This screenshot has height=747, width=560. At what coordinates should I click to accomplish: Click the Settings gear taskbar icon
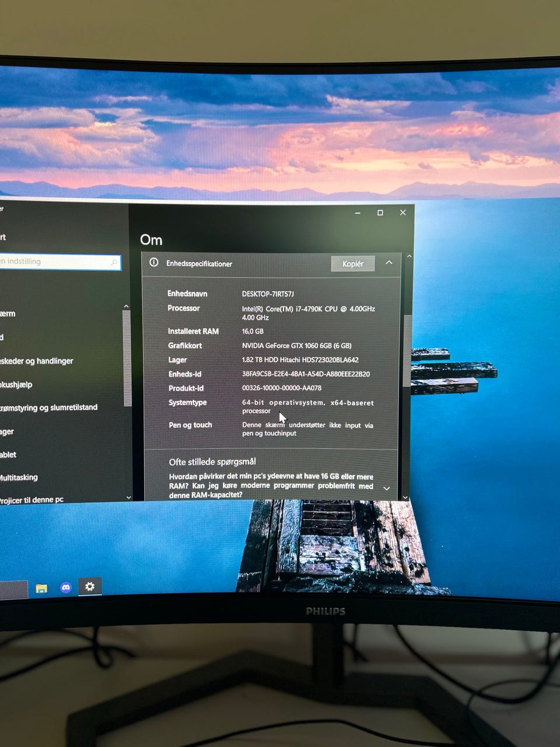click(90, 586)
